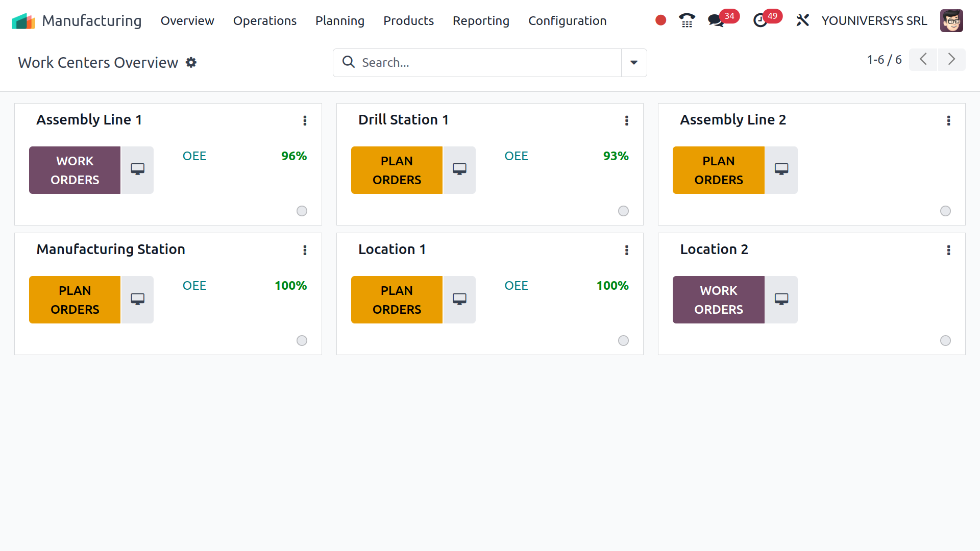Click PLAN ORDERS on Manufacturing Station
The height and width of the screenshot is (551, 980).
[x=75, y=299]
